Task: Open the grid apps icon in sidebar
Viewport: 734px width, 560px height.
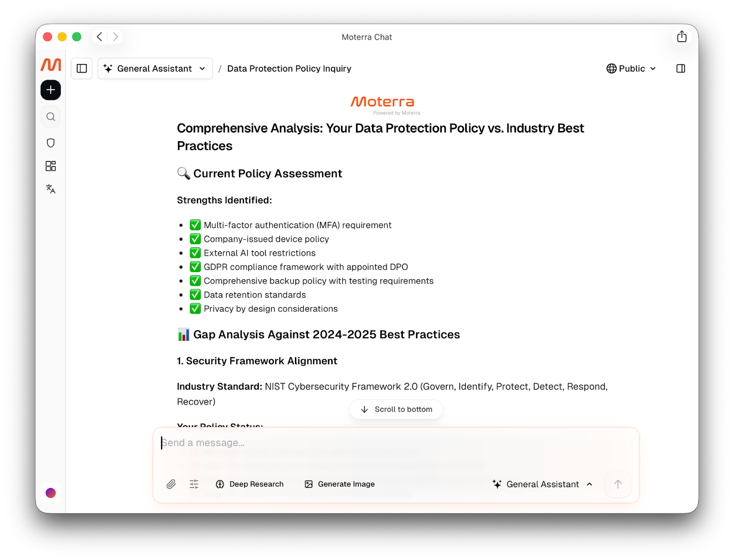Action: click(x=51, y=166)
